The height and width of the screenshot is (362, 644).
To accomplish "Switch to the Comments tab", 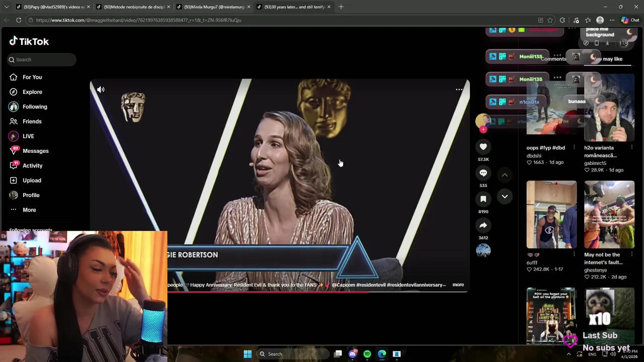I will (x=553, y=59).
